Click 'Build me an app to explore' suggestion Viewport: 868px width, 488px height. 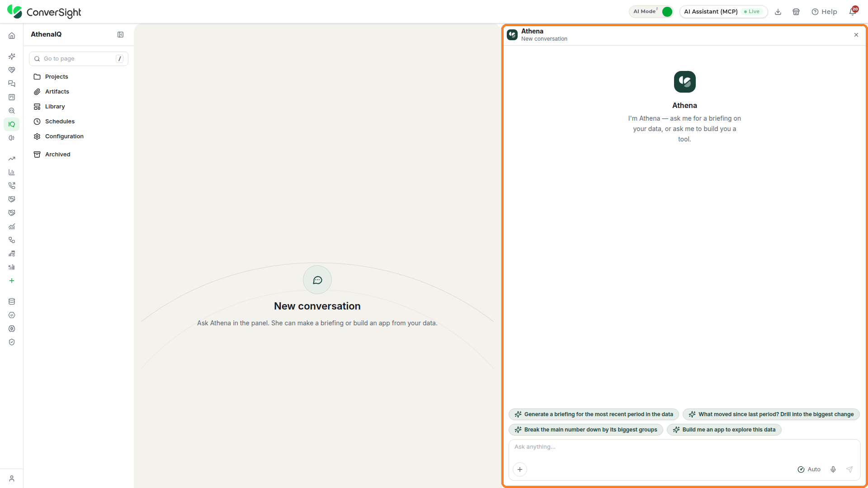724,430
